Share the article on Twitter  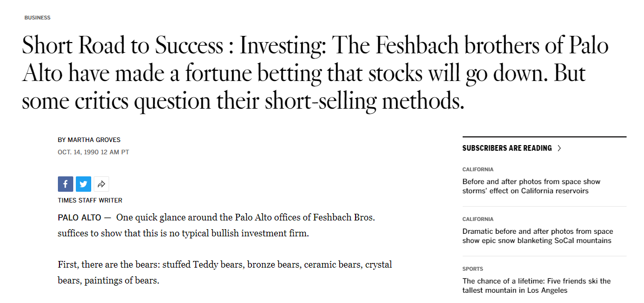click(84, 184)
